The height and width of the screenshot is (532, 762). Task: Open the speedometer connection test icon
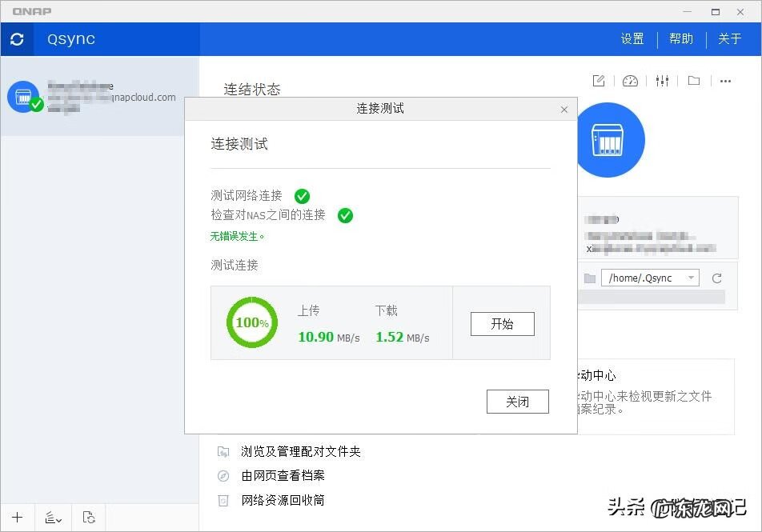pyautogui.click(x=630, y=81)
